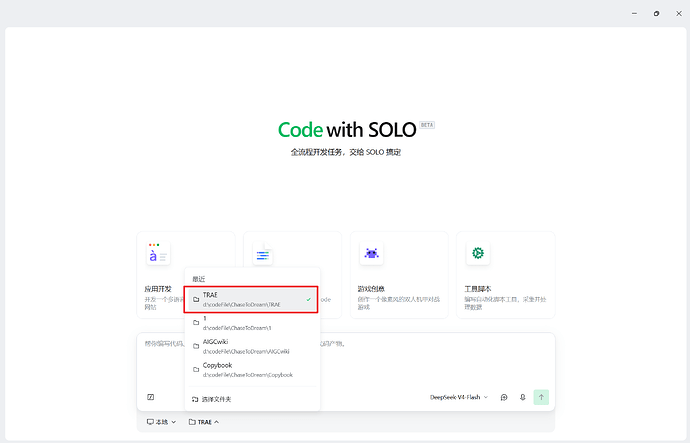The height and width of the screenshot is (443, 690).
Task: Click the green send arrow button
Action: (x=541, y=397)
